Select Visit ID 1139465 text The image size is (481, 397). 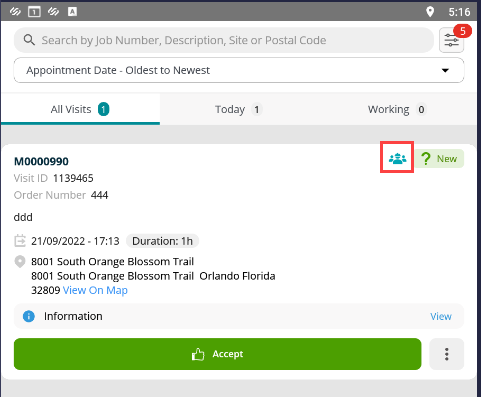click(54, 178)
